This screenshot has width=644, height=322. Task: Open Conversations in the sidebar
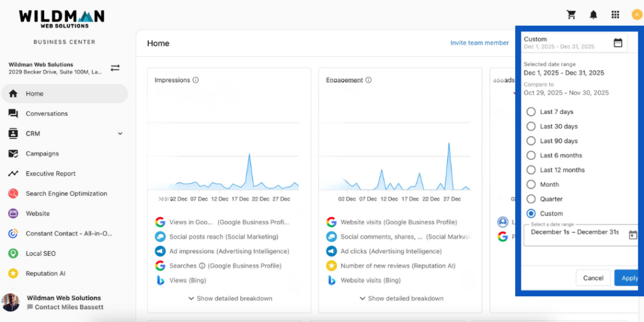coord(47,114)
